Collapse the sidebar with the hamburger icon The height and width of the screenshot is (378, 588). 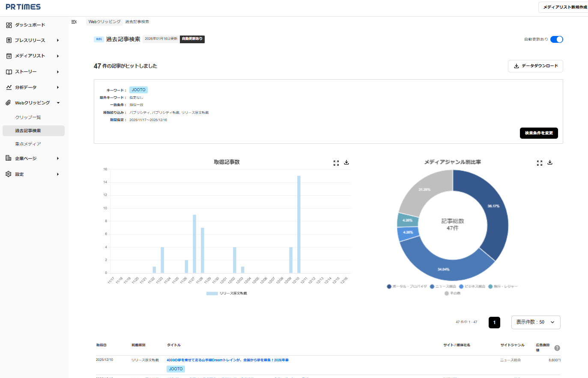tap(74, 22)
